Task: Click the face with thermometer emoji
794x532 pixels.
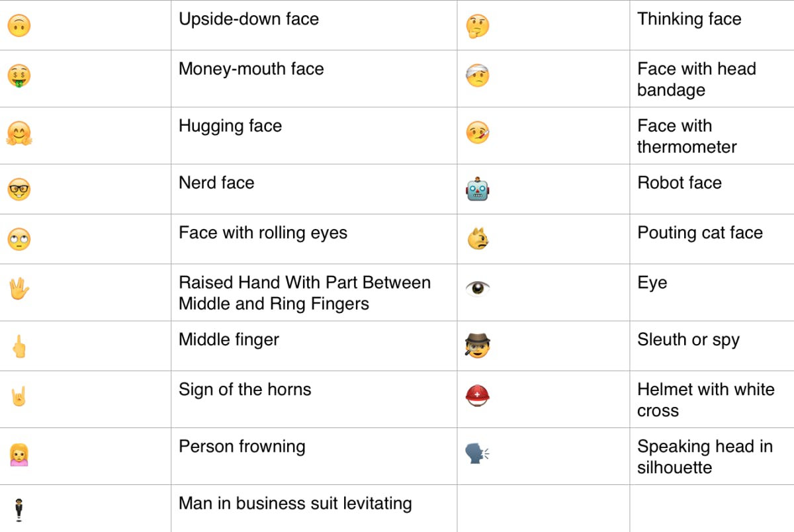Action: click(477, 133)
